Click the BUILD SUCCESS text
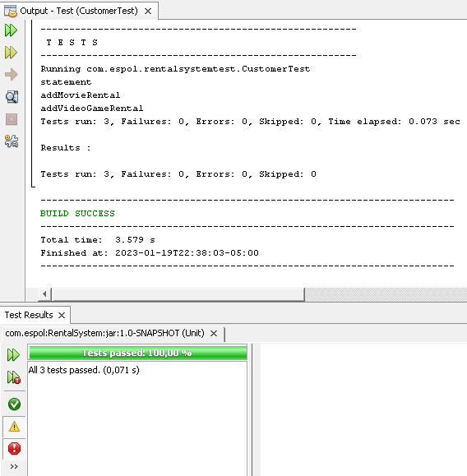The image size is (467, 476). pos(77,214)
